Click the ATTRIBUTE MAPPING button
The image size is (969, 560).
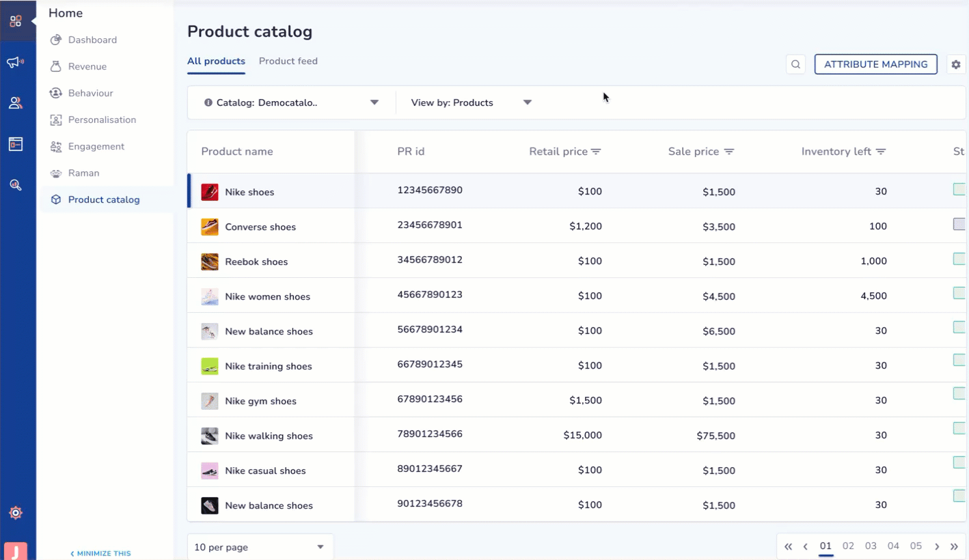(876, 64)
